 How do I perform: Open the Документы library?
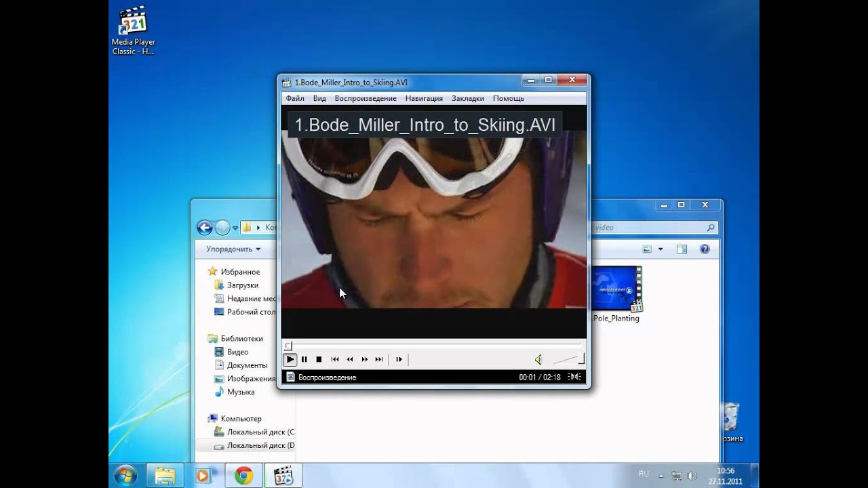241,365
